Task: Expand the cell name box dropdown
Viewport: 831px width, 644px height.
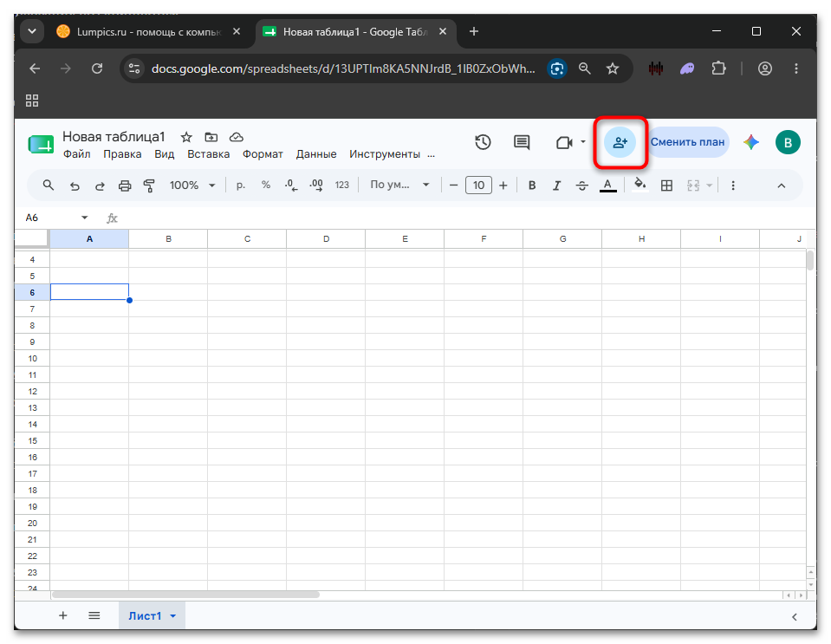Action: coord(84,218)
